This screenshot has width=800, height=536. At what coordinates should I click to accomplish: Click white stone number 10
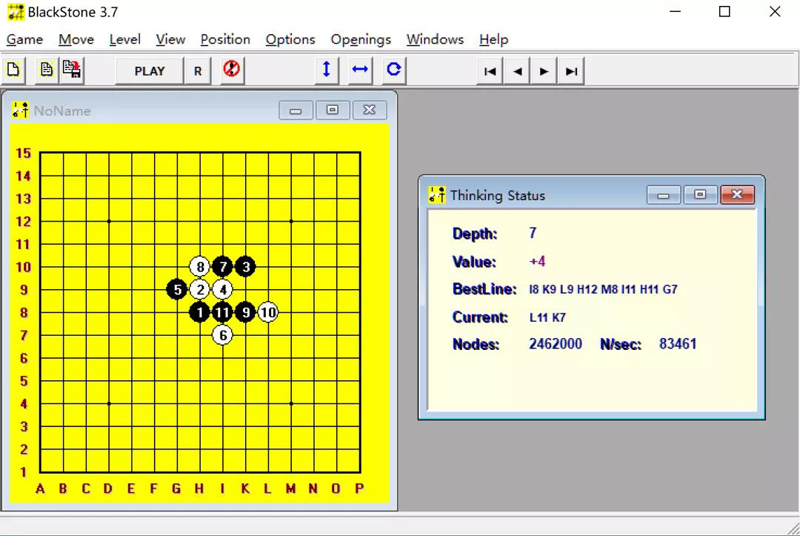[268, 312]
